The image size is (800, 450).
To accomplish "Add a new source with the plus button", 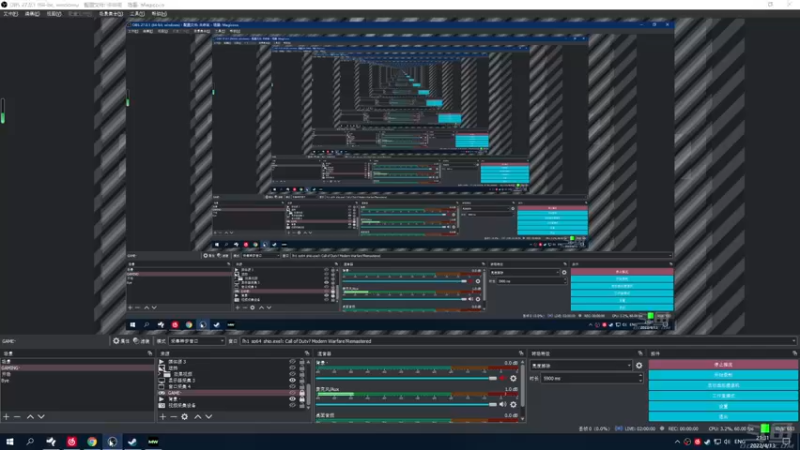I will click(x=163, y=417).
